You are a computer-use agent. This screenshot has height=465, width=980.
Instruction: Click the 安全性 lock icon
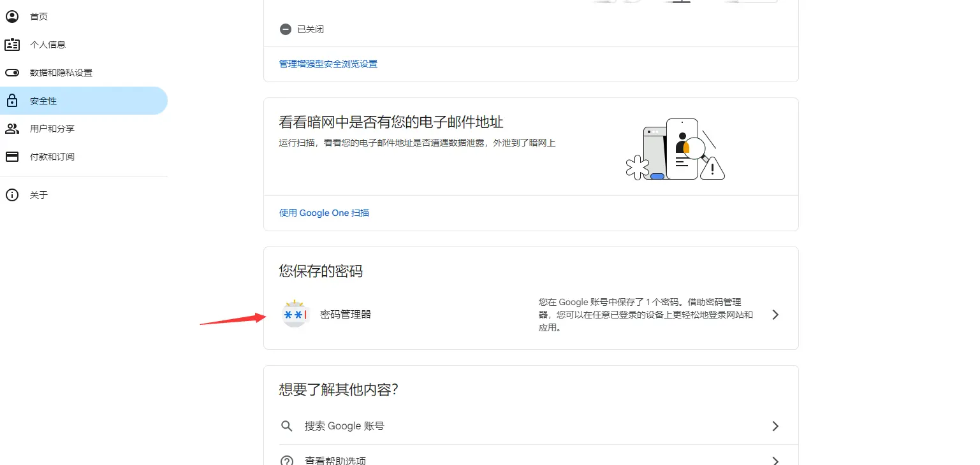[x=12, y=101]
